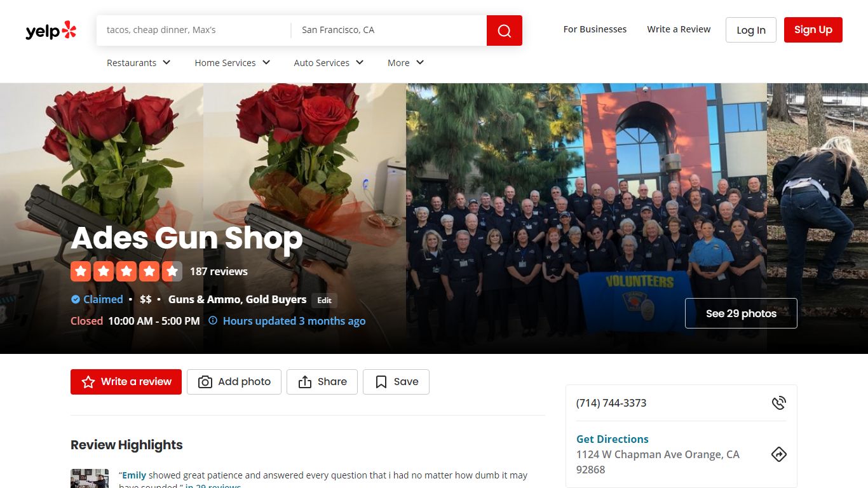Viewport: 868px width, 488px height.
Task: Click the Gold Buyers category link
Action: (x=276, y=299)
